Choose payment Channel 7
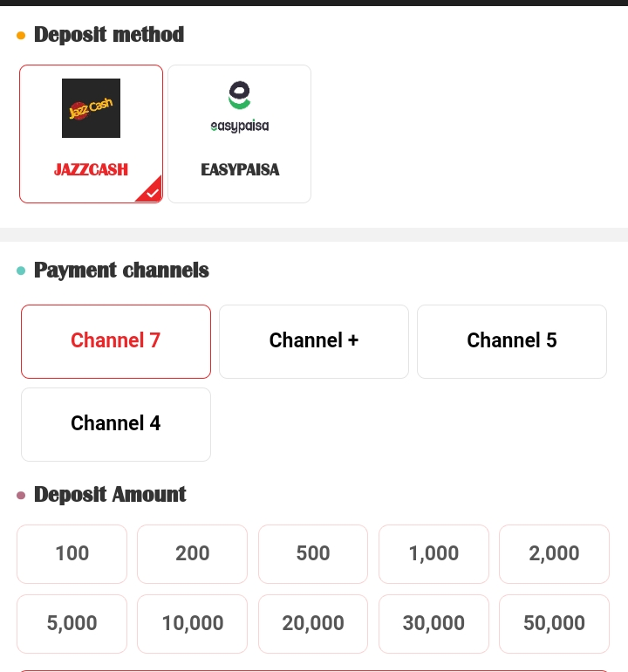This screenshot has width=628, height=672. click(x=116, y=341)
